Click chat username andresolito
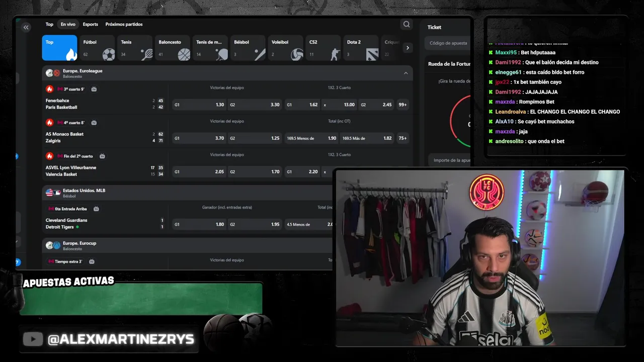Image resolution: width=644 pixels, height=362 pixels. [510, 141]
